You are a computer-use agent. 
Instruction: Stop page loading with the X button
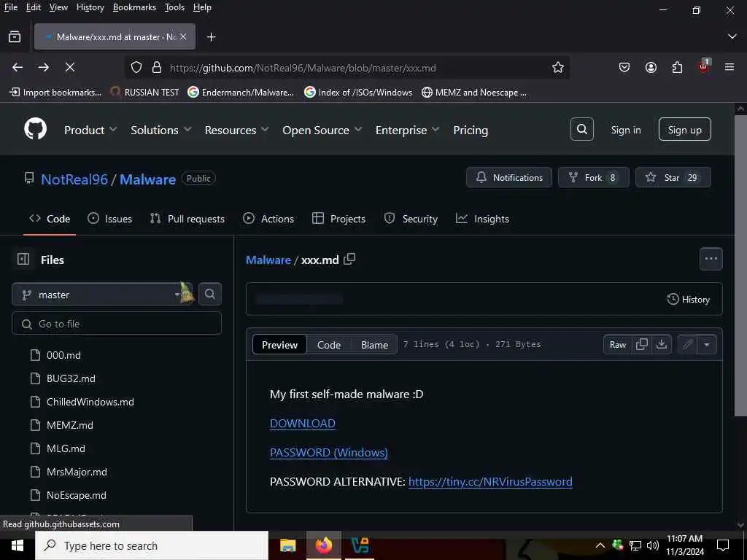pos(69,68)
